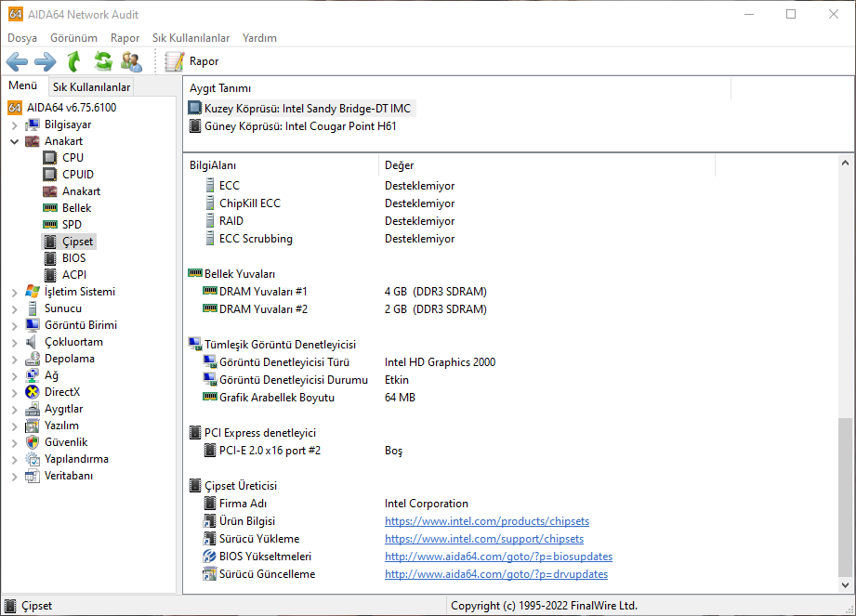Screen dimensions: 856x616
Task: Open the Rapor menu in menu bar
Action: coord(125,38)
